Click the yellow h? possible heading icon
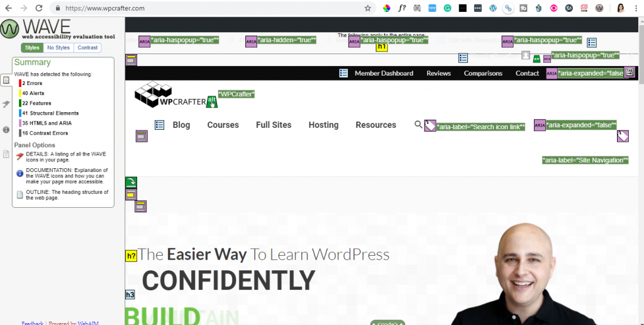Screen dimensions: 644x325 (131, 256)
